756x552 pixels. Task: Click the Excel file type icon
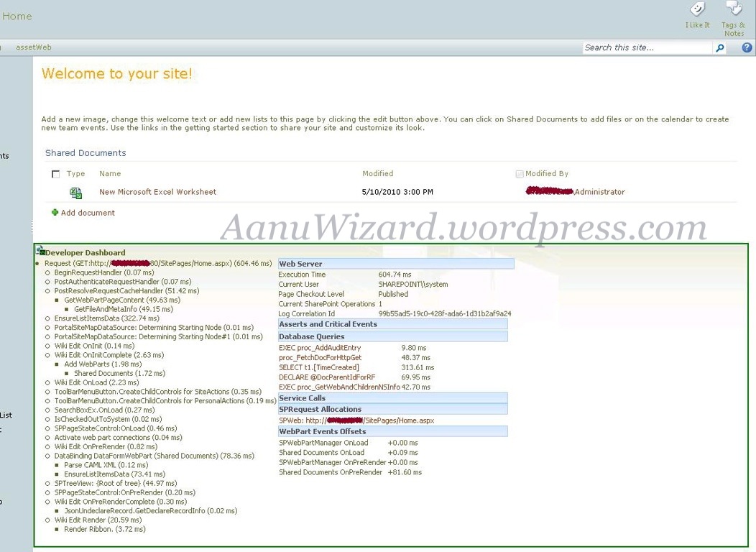75,193
